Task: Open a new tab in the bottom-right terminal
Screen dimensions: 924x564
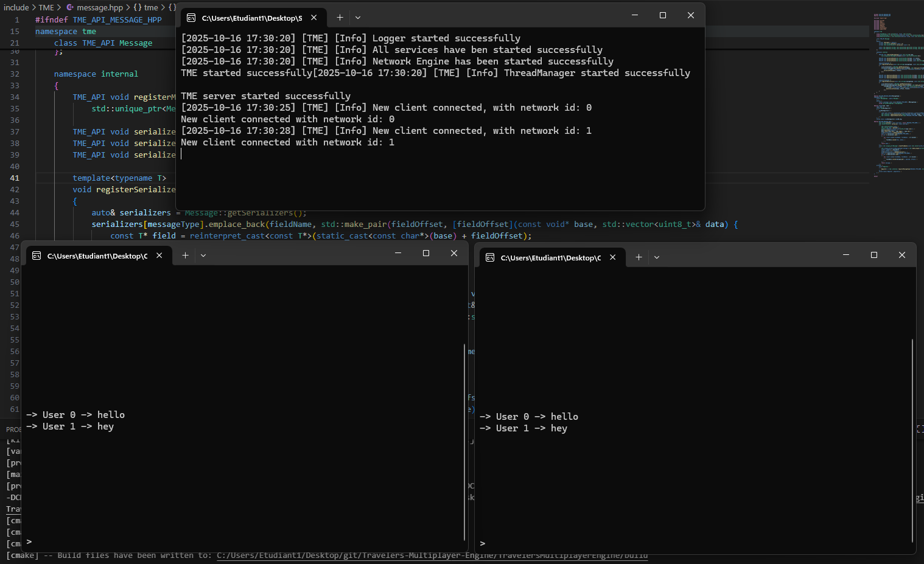Action: pos(639,257)
